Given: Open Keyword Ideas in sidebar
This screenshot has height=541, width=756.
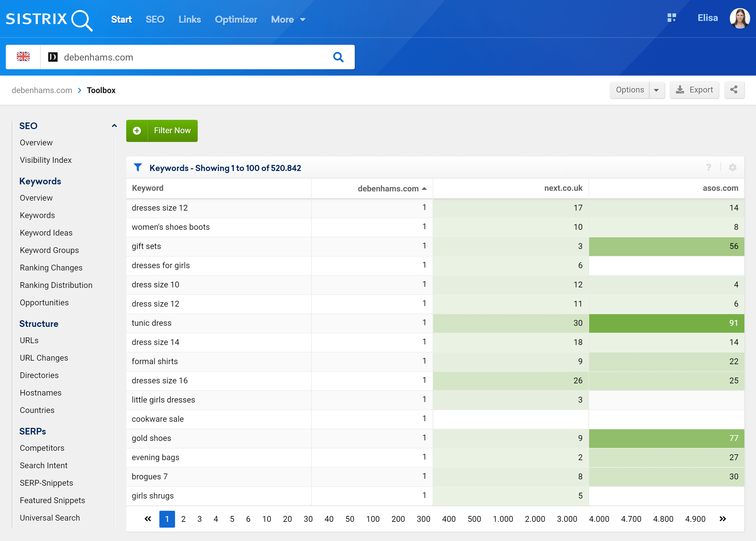Looking at the screenshot, I should (46, 232).
